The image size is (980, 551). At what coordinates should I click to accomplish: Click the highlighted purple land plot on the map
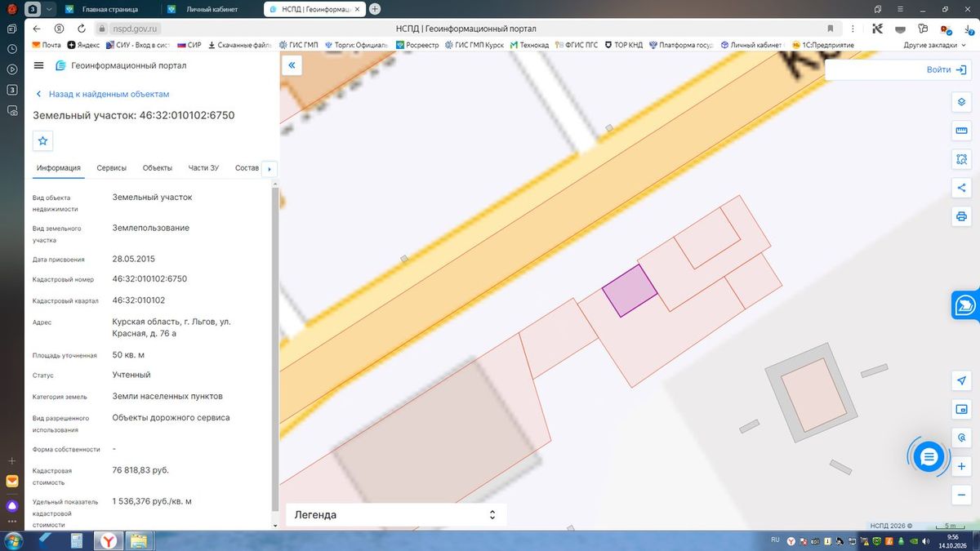pos(630,291)
